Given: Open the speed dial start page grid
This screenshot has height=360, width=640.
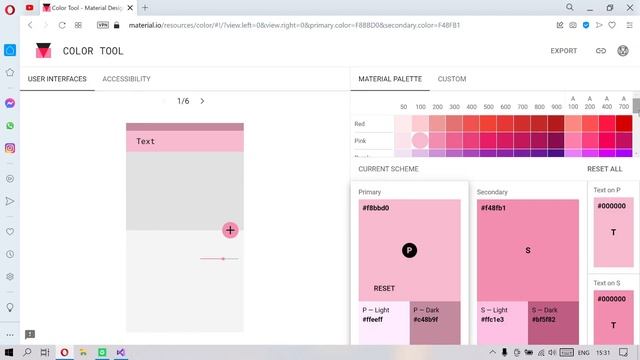Looking at the screenshot, I should [x=78, y=25].
